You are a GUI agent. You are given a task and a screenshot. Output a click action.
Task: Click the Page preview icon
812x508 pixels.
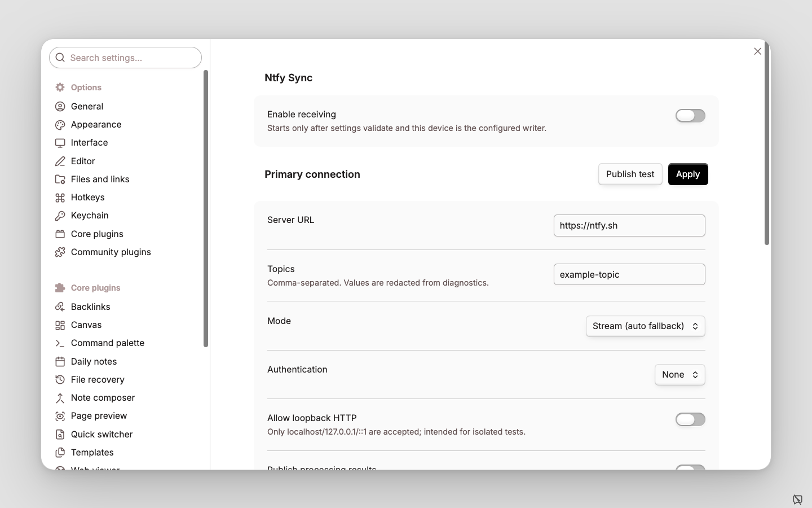(x=60, y=416)
